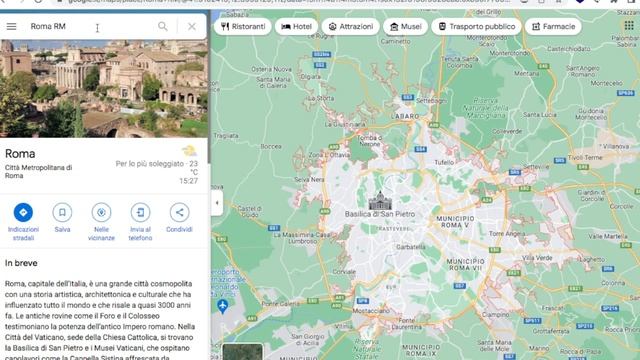Screen dimensions: 640x360
Task: Click the 'Frascati' map label
Action: click(x=553, y=308)
